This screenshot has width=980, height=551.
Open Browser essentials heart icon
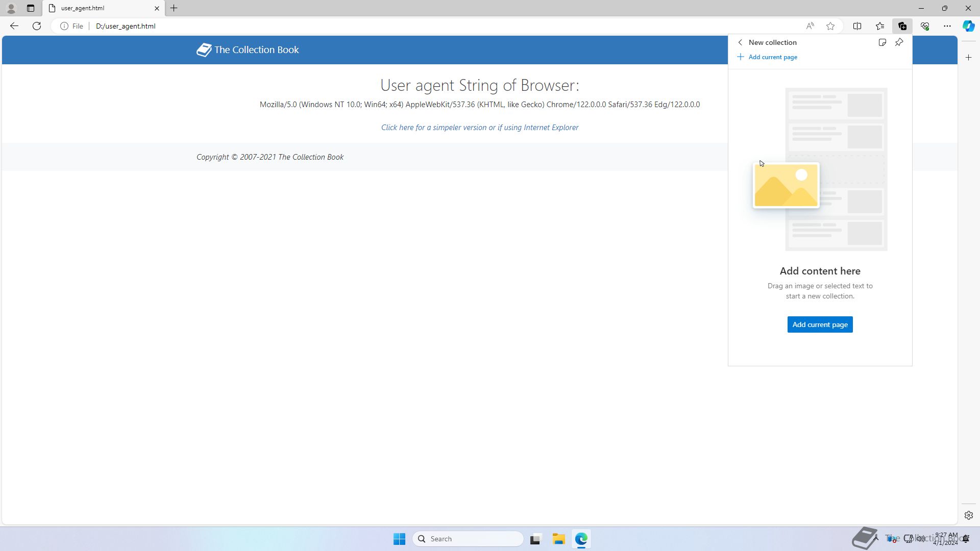tap(925, 26)
